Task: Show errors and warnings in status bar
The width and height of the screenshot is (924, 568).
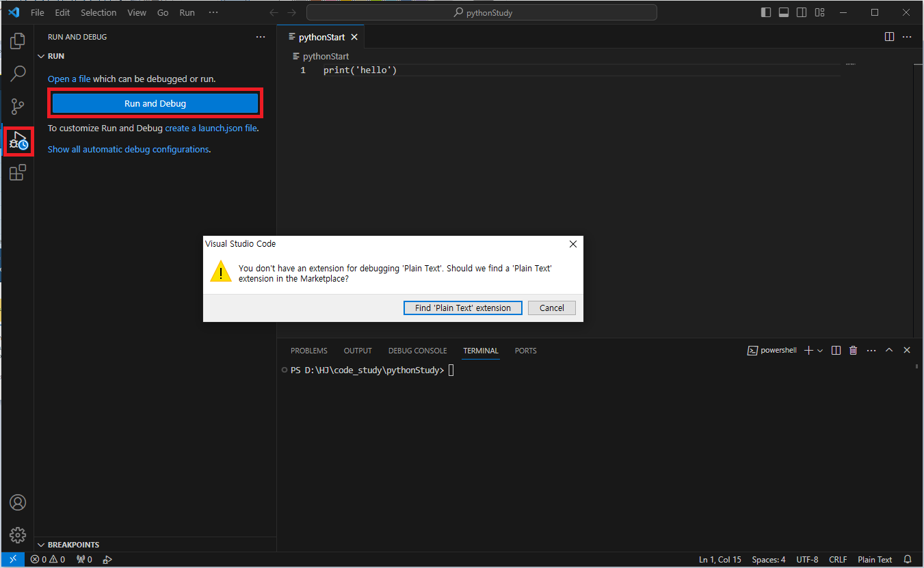Action: point(48,559)
